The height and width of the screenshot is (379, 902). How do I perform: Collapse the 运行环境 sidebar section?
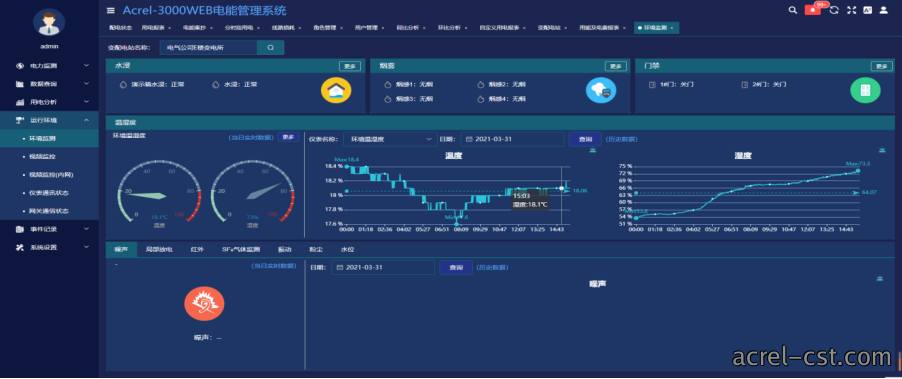pos(50,120)
